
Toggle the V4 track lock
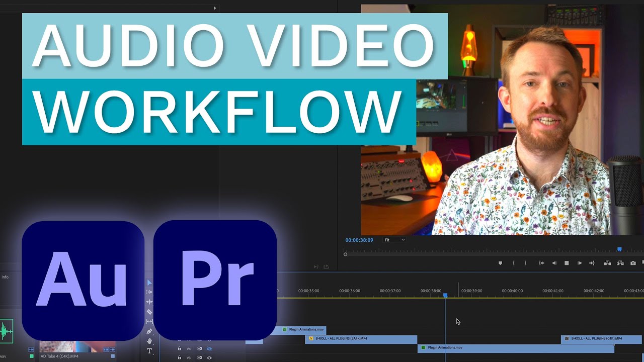click(x=179, y=348)
